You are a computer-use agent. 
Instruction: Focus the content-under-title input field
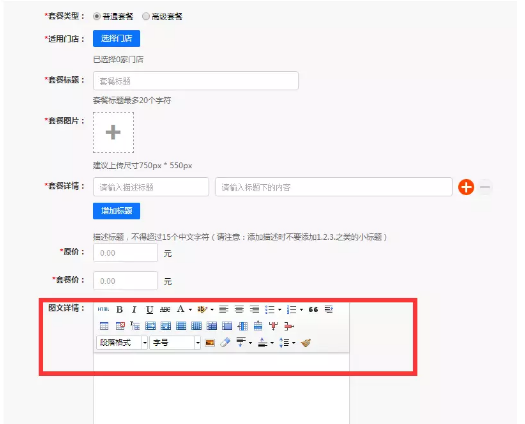[334, 187]
